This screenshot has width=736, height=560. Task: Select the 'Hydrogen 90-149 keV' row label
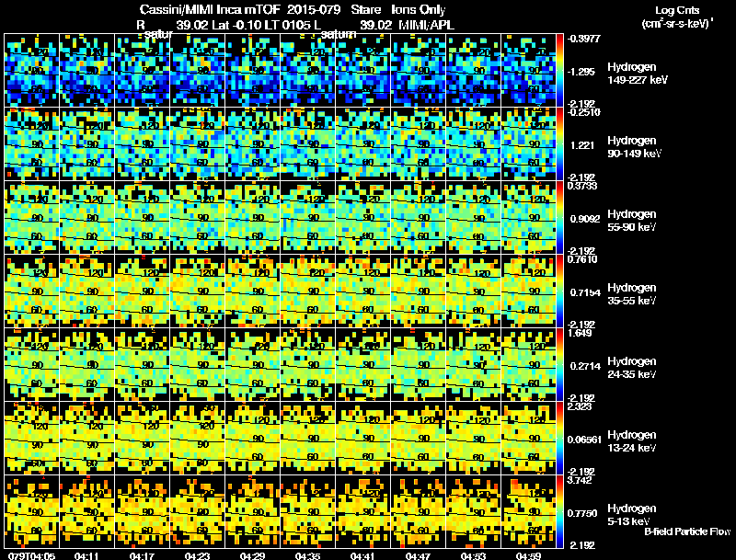tap(634, 147)
